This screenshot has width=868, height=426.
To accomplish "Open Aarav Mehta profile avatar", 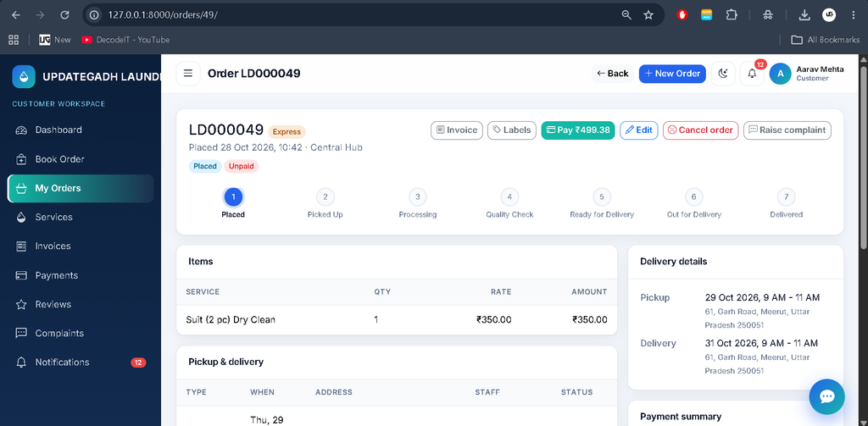I will pos(780,74).
